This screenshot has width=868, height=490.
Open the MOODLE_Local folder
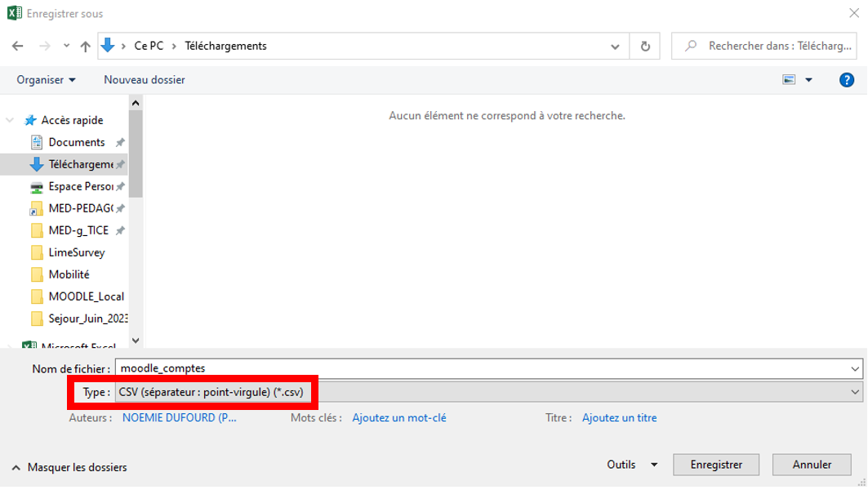[x=87, y=296]
